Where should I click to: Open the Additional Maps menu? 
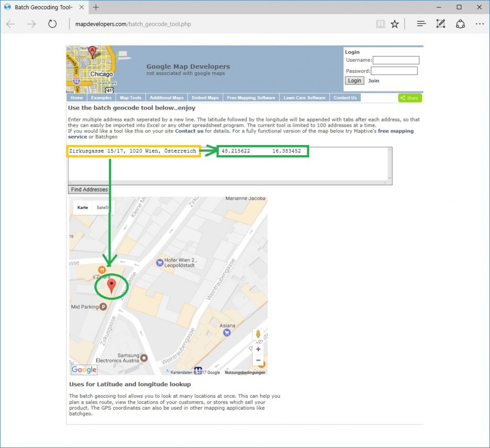[x=167, y=98]
